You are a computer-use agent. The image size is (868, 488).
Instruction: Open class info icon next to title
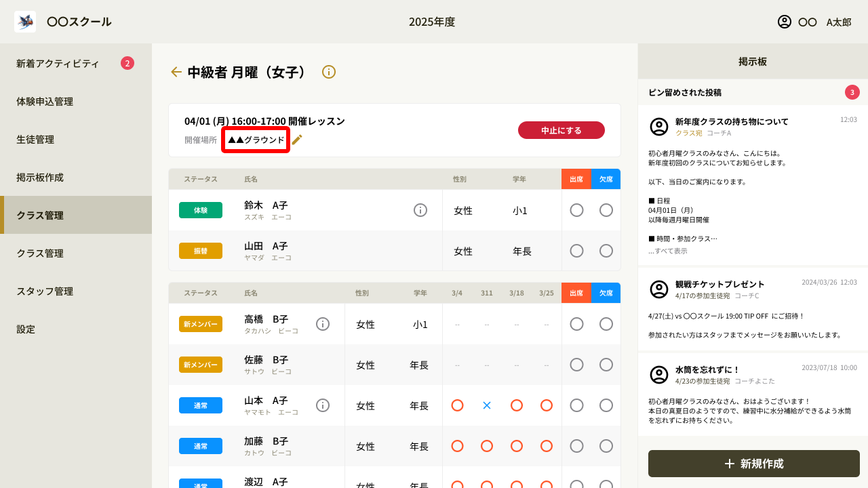click(x=329, y=72)
